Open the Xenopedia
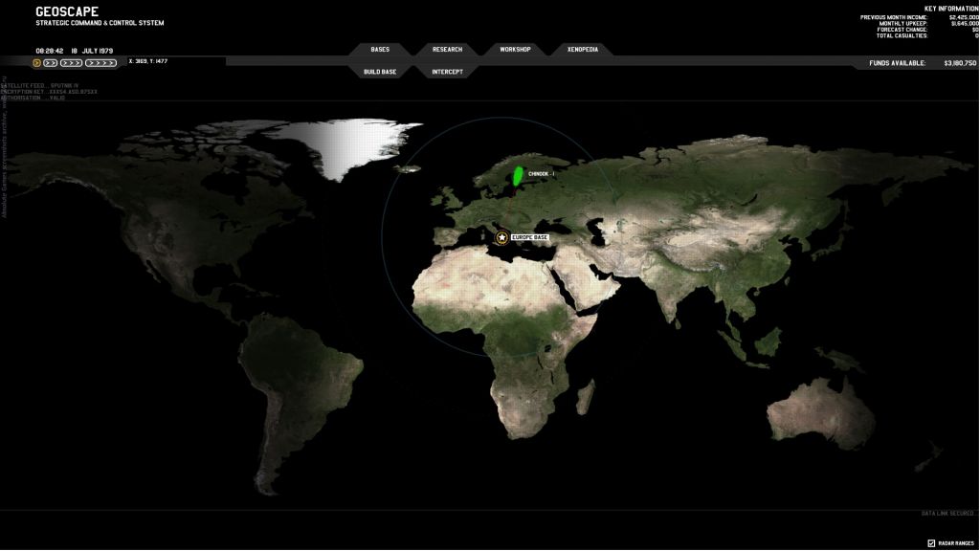980x551 pixels. 583,50
